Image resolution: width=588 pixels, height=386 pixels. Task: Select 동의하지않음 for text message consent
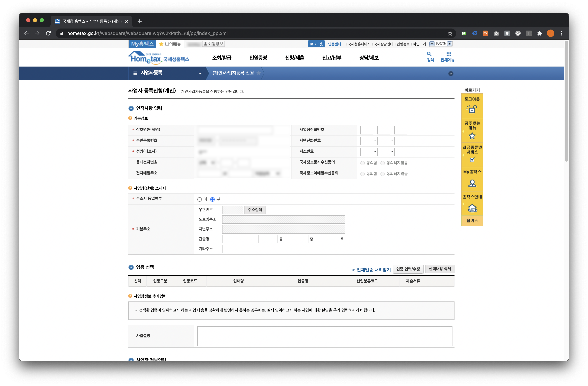pyautogui.click(x=382, y=163)
